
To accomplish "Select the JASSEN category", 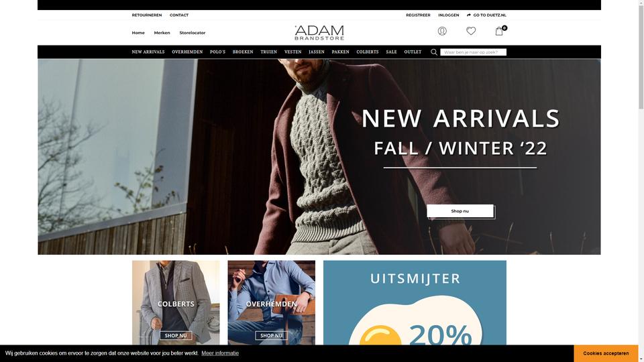I will tap(317, 52).
